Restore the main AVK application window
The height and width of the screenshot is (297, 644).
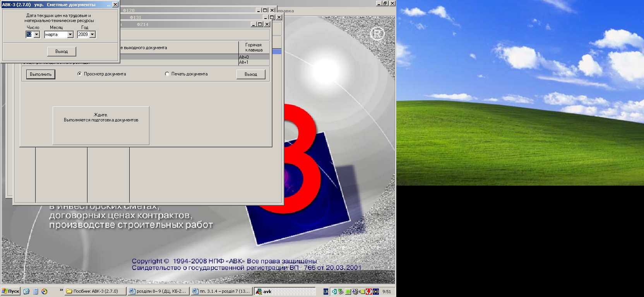tap(385, 3)
